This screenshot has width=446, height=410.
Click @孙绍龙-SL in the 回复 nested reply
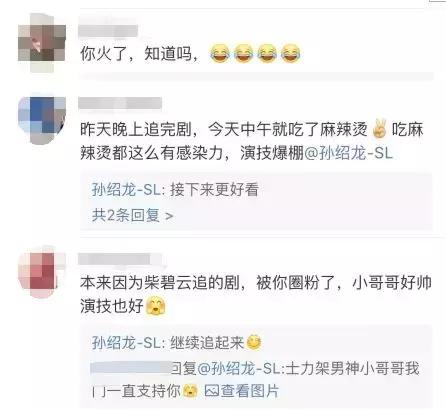point(240,369)
